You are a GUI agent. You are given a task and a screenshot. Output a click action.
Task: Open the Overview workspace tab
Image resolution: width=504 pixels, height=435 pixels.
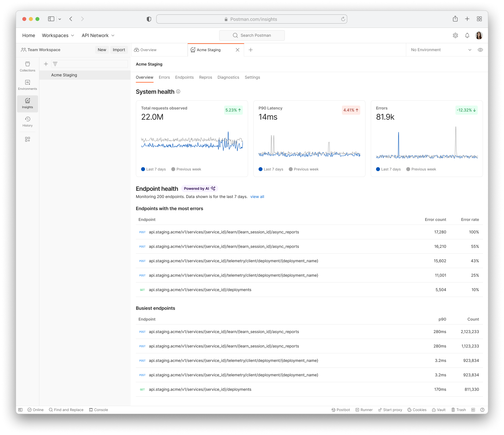coord(159,50)
